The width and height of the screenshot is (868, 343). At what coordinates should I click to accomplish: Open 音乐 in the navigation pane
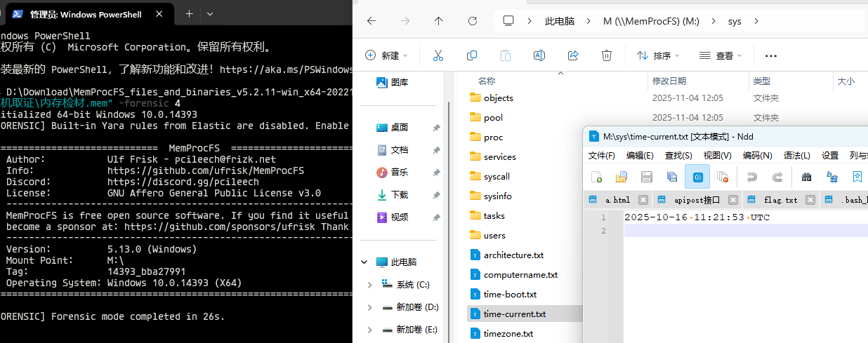(x=400, y=173)
